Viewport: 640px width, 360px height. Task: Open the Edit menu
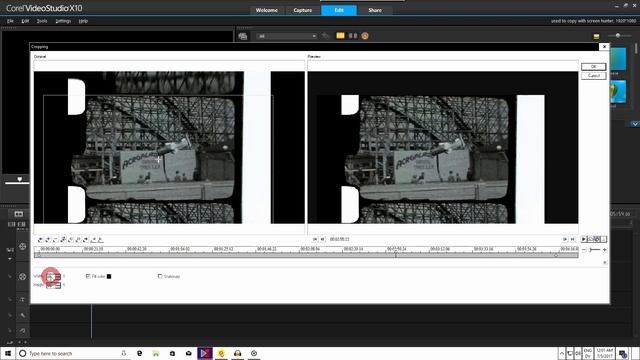[25, 21]
